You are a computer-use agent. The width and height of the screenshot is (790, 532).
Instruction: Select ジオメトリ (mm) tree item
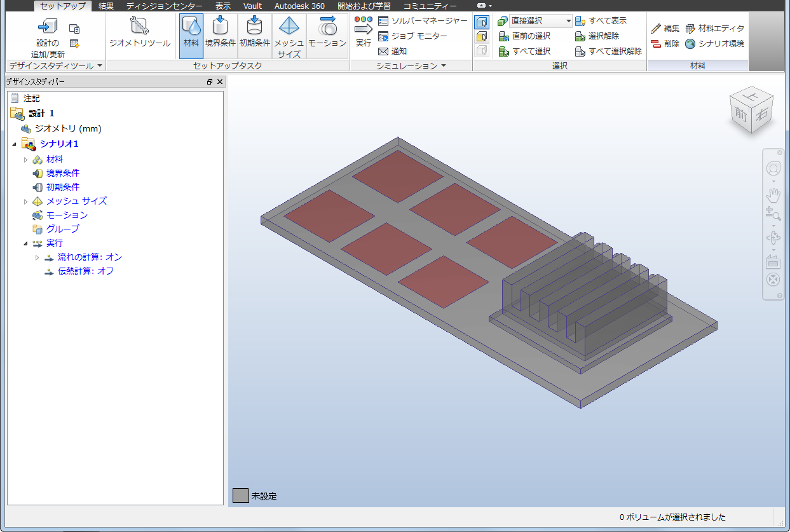pyautogui.click(x=61, y=128)
